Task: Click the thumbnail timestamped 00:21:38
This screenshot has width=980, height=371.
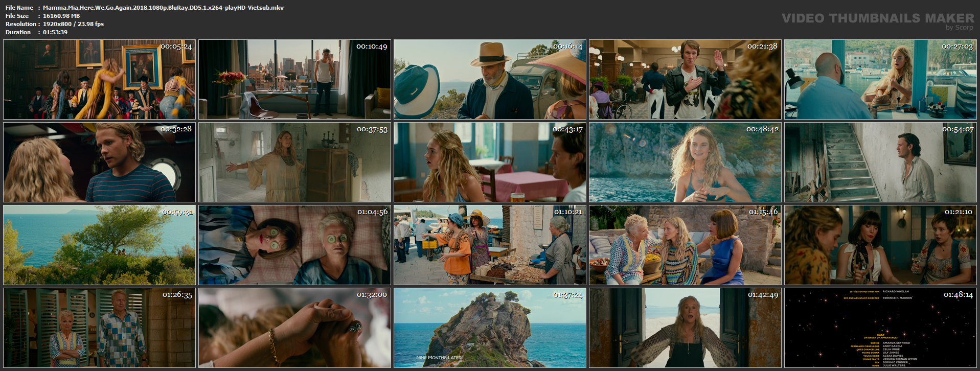Action: click(x=685, y=80)
